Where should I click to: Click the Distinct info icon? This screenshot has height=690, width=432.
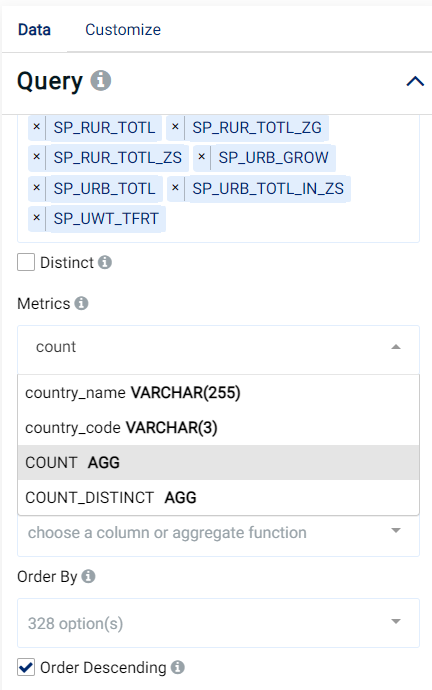point(105,262)
